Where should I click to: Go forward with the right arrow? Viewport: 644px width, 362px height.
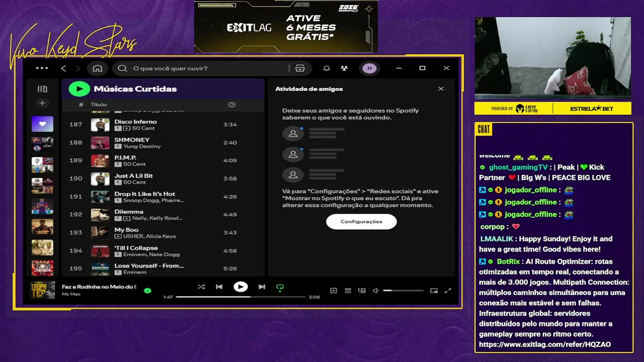(78, 68)
